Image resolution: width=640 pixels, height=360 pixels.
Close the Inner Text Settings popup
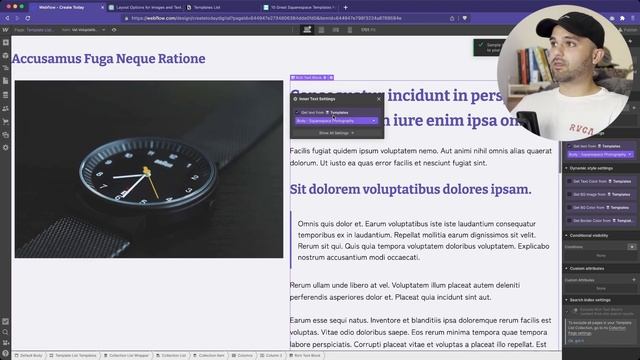[378, 99]
